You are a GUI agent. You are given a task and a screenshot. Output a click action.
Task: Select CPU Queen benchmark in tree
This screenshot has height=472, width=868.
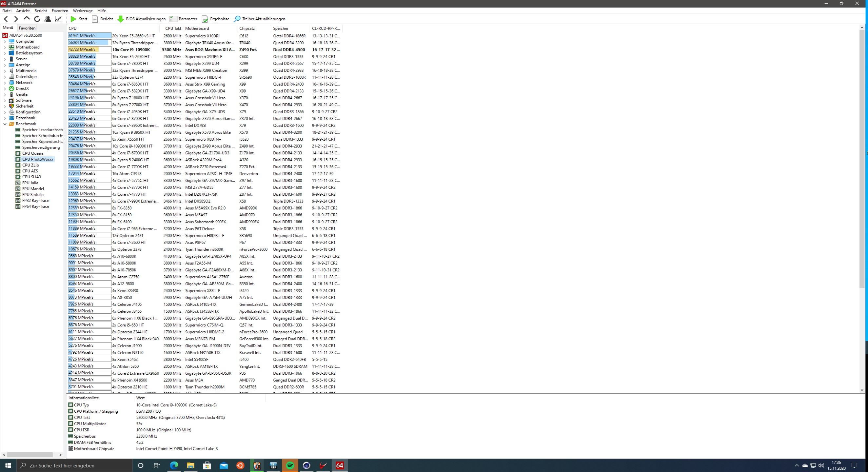(32, 153)
